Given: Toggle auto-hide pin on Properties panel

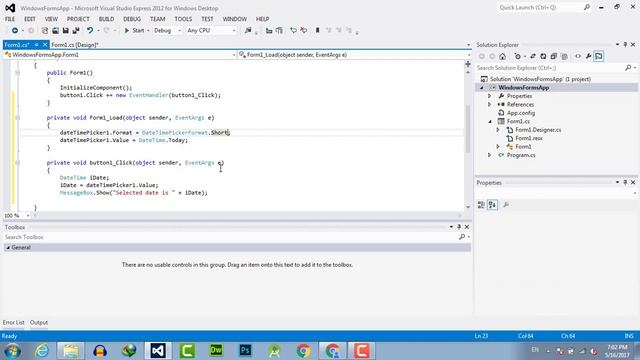Looking at the screenshot, I should tap(625, 182).
